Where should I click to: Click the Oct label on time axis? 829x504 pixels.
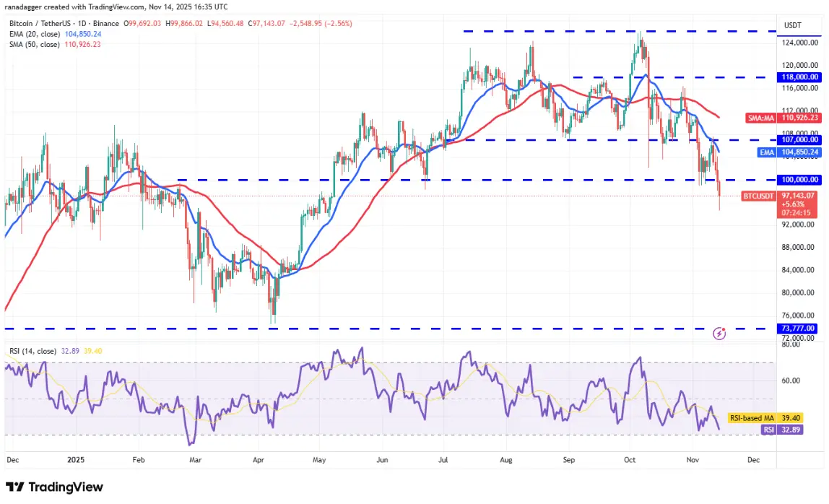(630, 459)
